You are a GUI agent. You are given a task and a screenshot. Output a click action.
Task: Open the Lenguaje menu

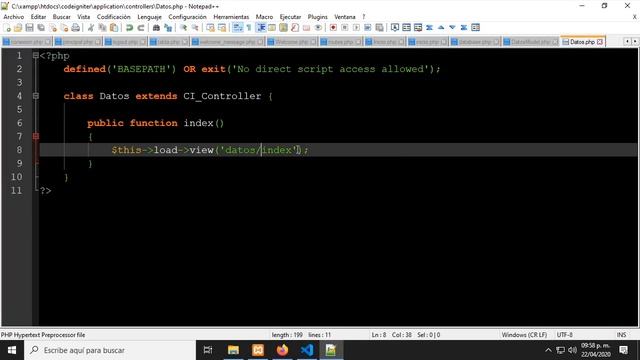coord(149,17)
